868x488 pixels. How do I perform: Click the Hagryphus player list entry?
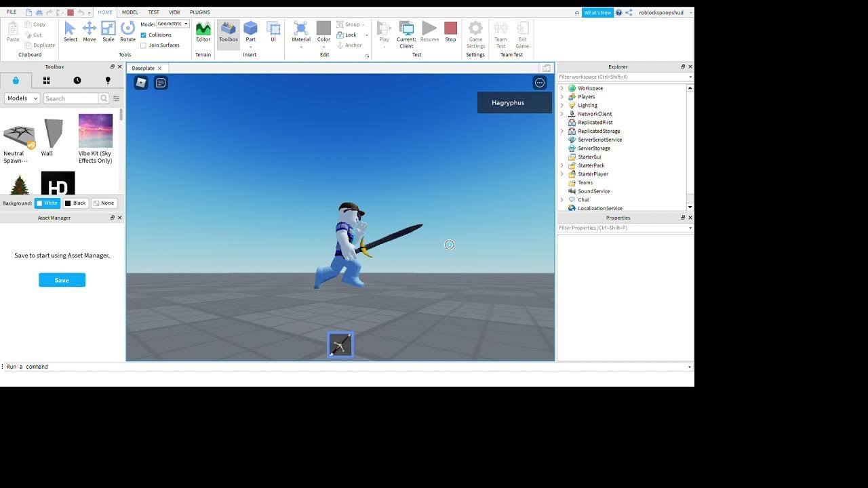(x=515, y=103)
